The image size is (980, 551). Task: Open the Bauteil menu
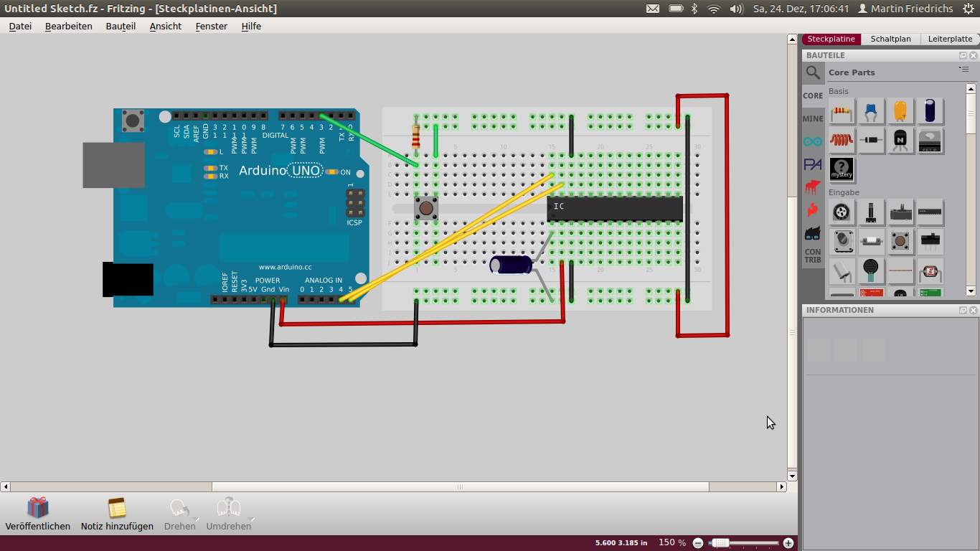tap(121, 26)
